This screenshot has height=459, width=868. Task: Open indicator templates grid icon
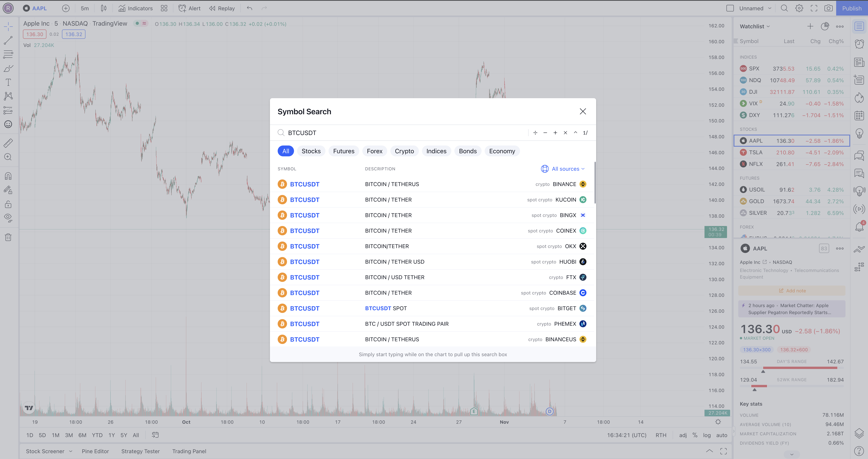tap(164, 8)
